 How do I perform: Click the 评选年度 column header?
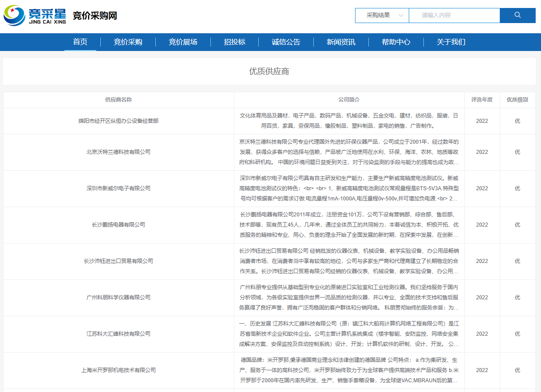[x=482, y=100]
